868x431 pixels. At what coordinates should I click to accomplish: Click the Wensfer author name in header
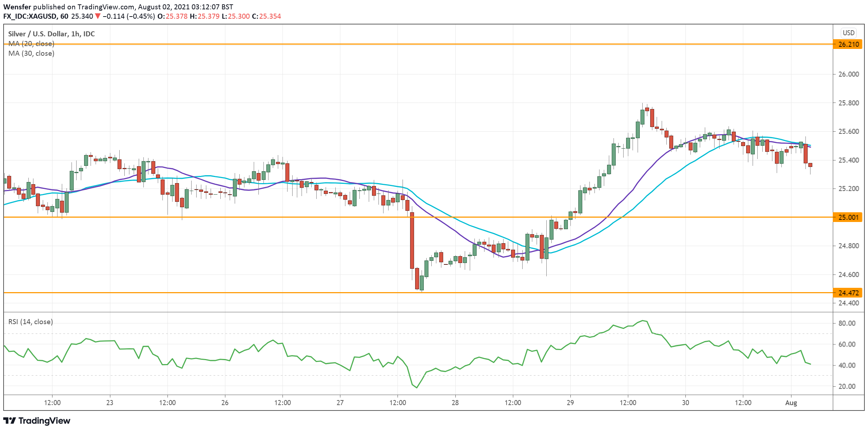[17, 7]
